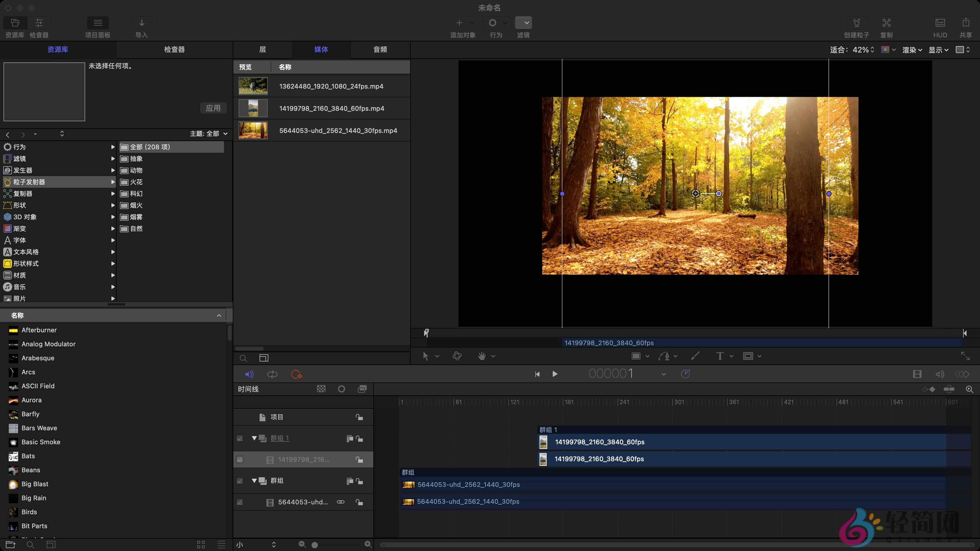Collapse the 群组 1 disclosure triangle

[x=254, y=438]
